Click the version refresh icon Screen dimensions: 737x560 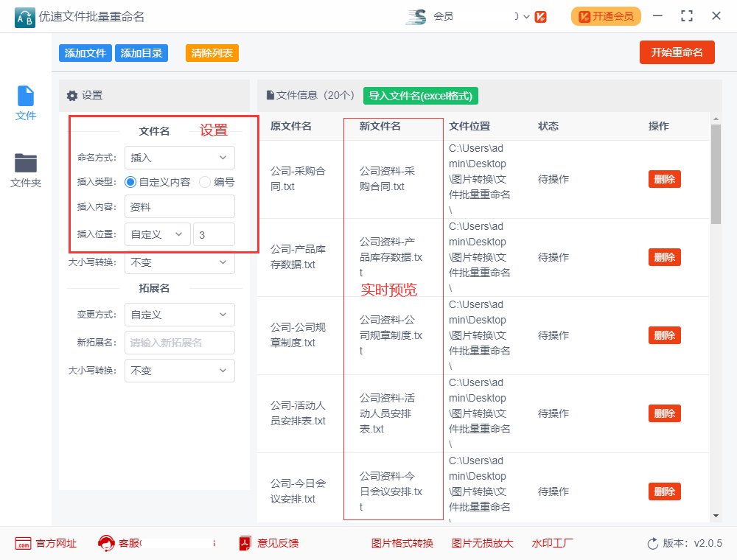click(653, 544)
